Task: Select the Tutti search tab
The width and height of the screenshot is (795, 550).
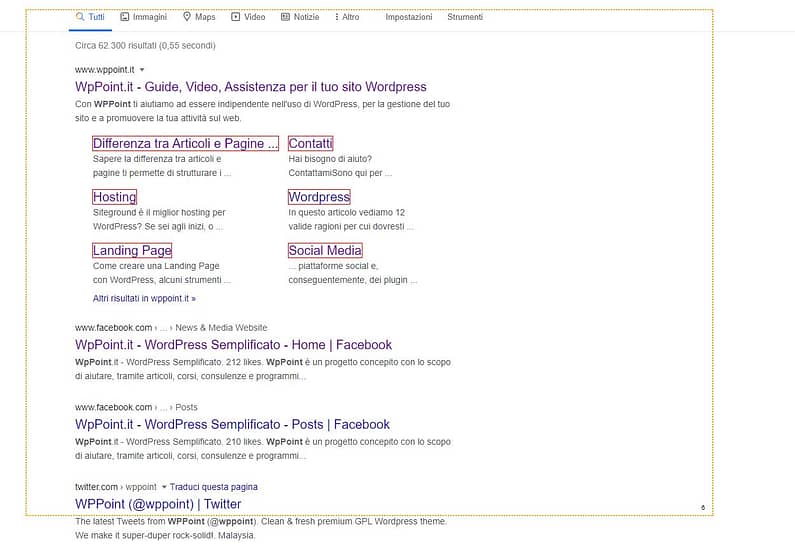Action: 90,17
